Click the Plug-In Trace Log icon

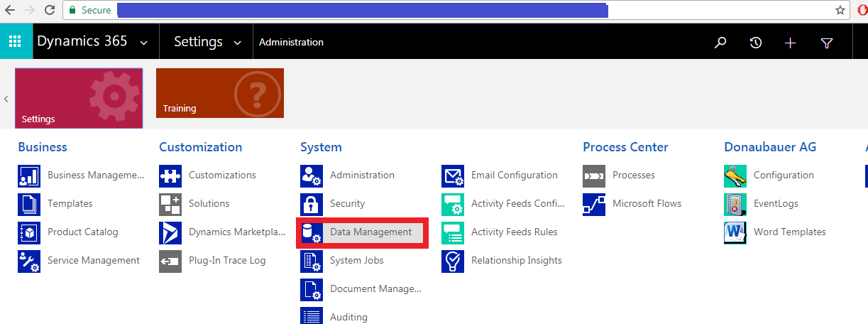coord(170,261)
